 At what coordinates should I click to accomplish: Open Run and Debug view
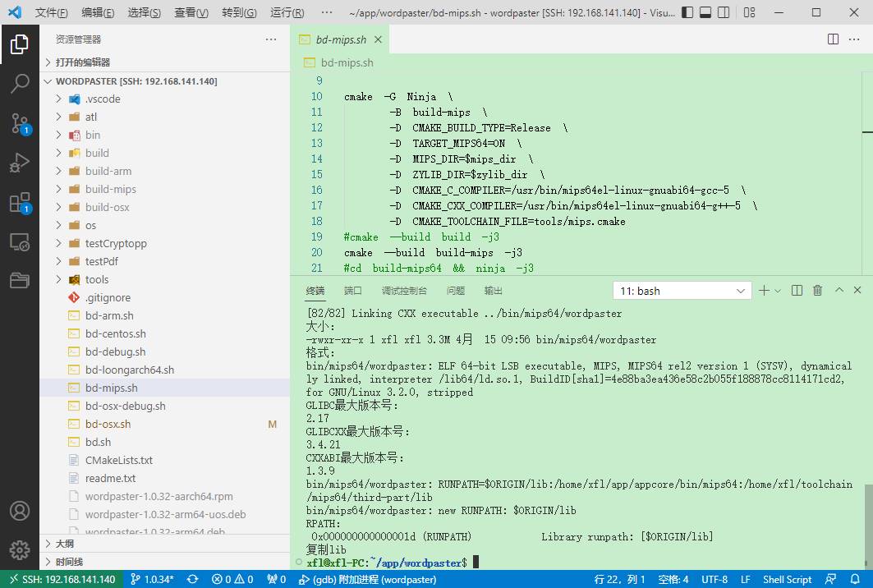tap(20, 163)
